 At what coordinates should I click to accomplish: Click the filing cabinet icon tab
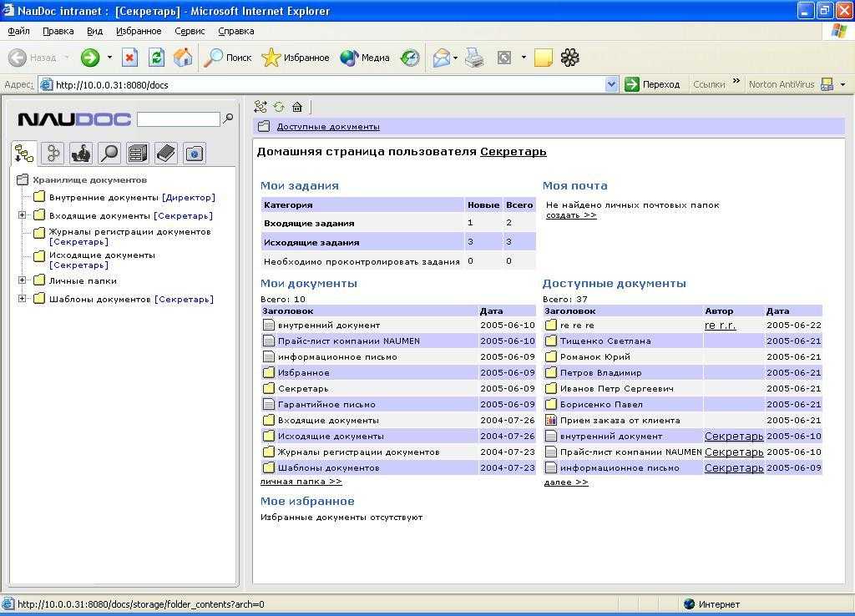click(x=138, y=154)
